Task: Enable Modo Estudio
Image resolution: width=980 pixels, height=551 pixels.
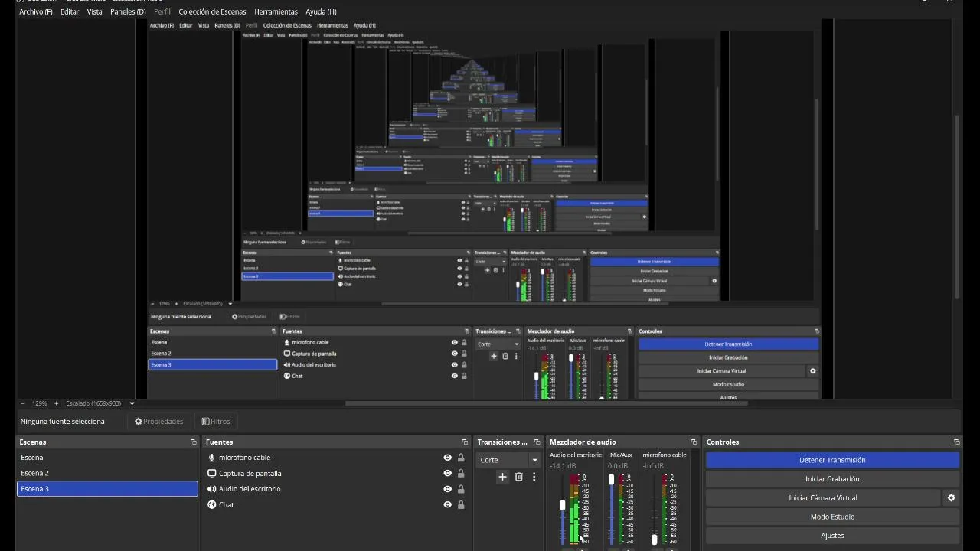Action: coord(832,517)
